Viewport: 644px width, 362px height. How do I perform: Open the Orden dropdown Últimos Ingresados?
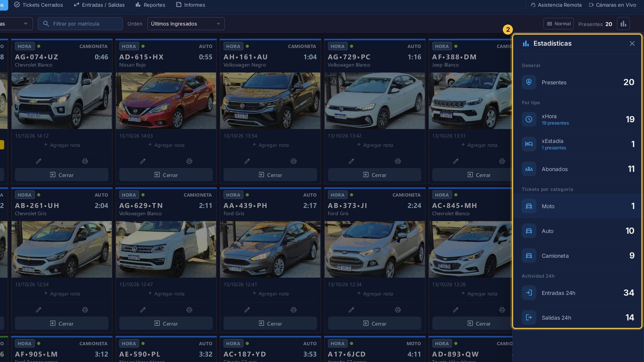186,24
